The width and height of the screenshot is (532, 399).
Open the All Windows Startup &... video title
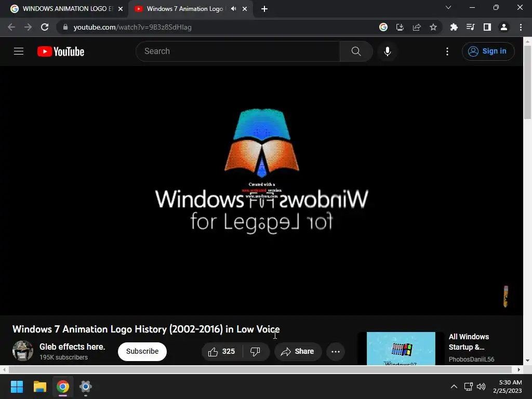click(x=469, y=342)
